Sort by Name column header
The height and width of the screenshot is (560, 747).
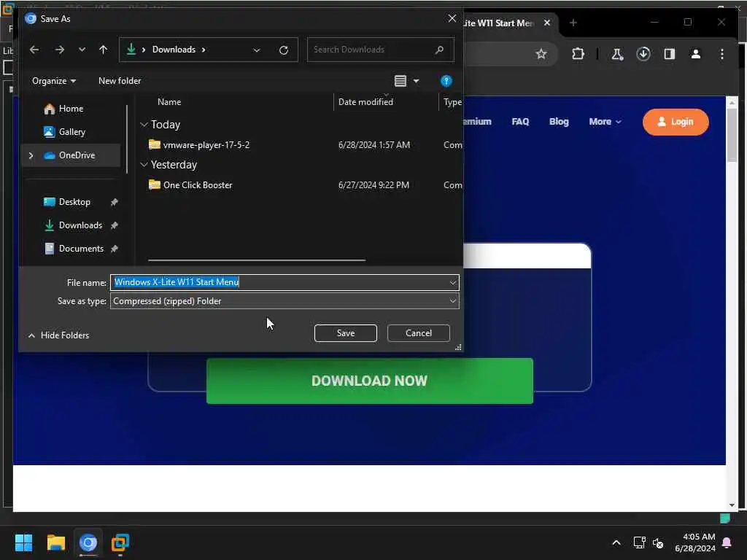(x=169, y=102)
